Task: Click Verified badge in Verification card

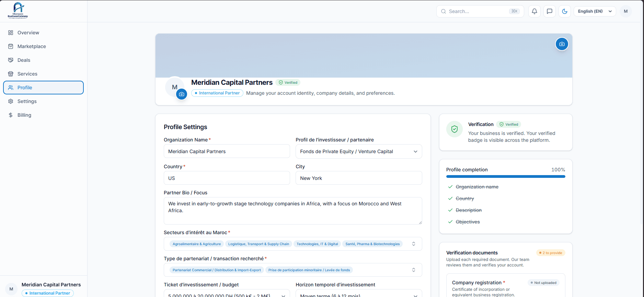Action: tap(509, 124)
